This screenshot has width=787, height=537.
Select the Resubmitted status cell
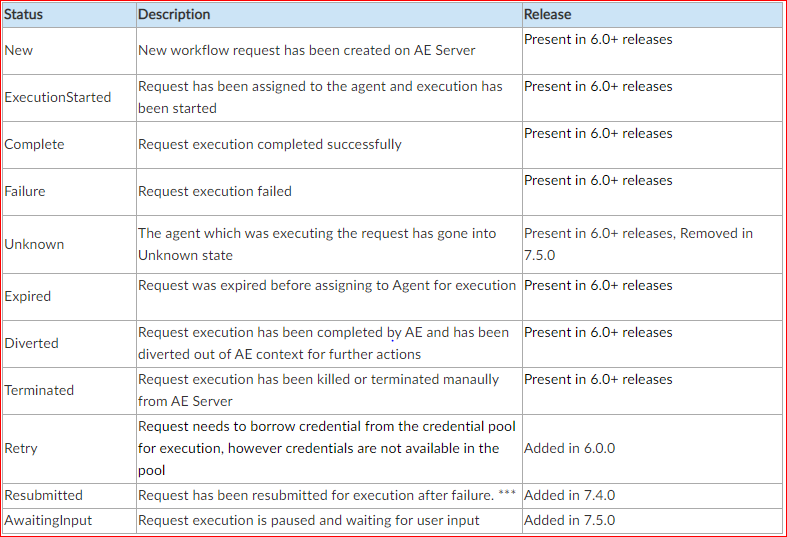click(69, 496)
